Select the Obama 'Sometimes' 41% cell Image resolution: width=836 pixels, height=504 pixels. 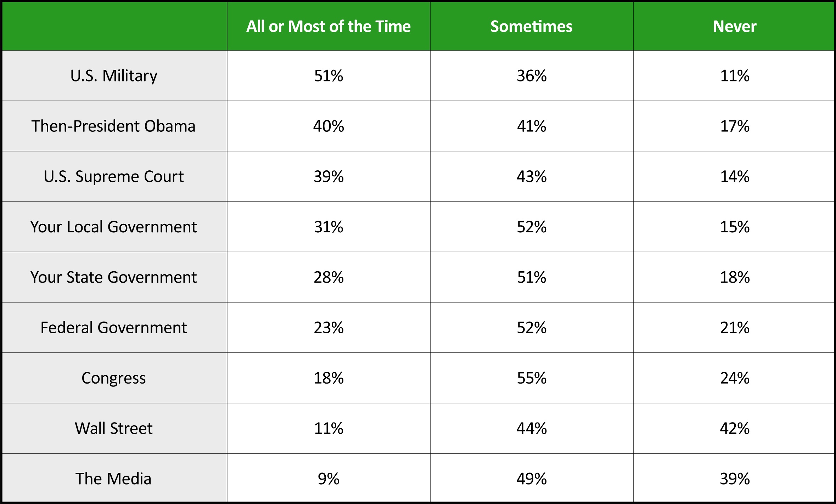coord(531,126)
